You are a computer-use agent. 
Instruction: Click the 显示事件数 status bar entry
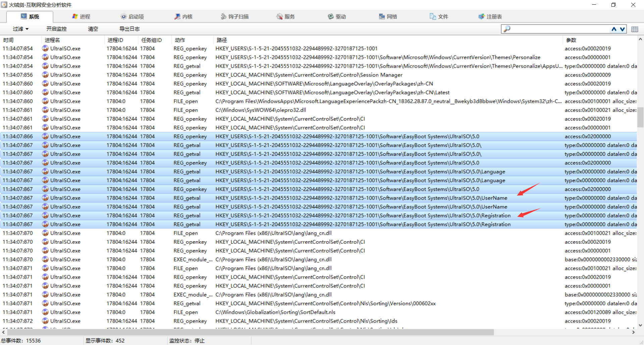coord(105,341)
